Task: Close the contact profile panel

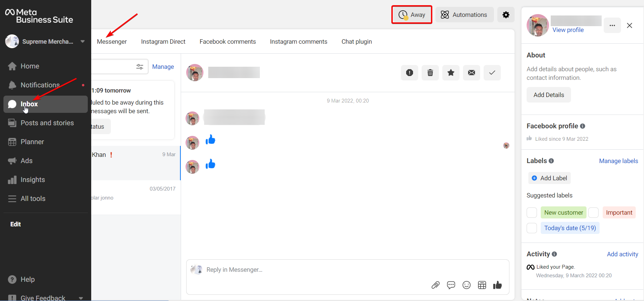Action: [630, 25]
